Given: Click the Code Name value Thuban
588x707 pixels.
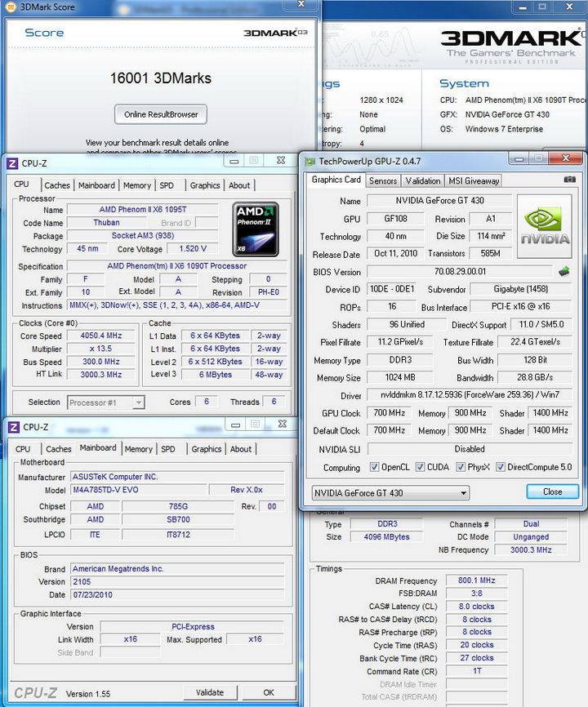Looking at the screenshot, I should [106, 222].
